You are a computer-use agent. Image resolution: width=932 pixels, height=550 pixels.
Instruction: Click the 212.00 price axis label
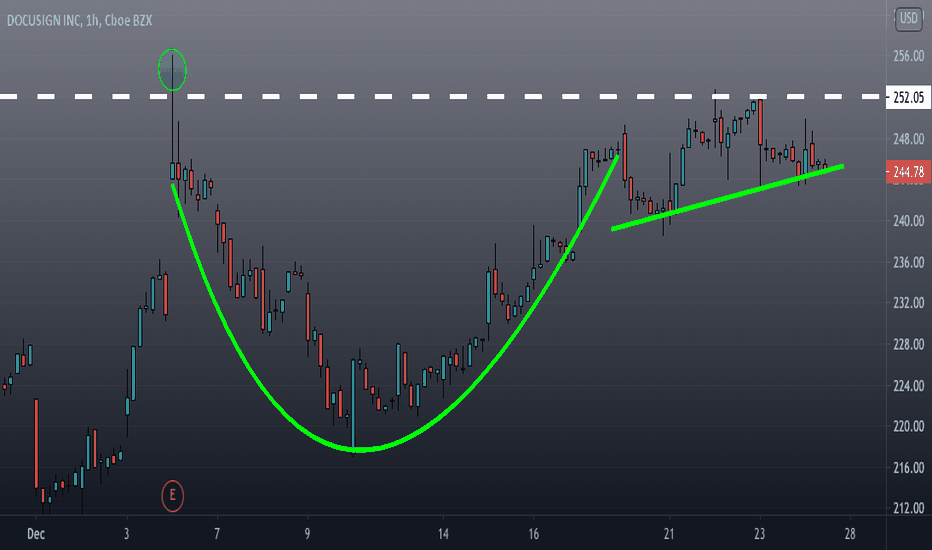[x=908, y=508]
